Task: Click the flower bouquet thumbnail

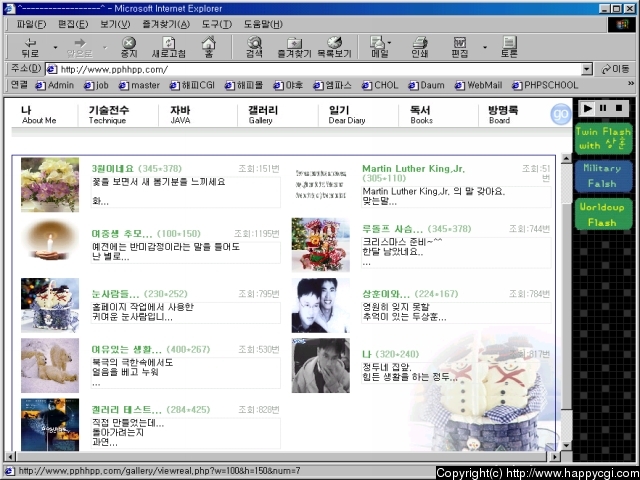Action: (50, 184)
